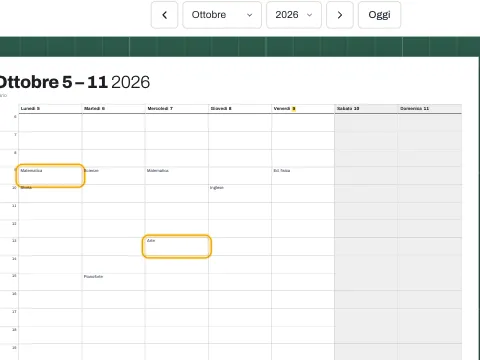480x360 pixels.
Task: Open the Pianoforte entry on Tuesday
Action: [93, 276]
